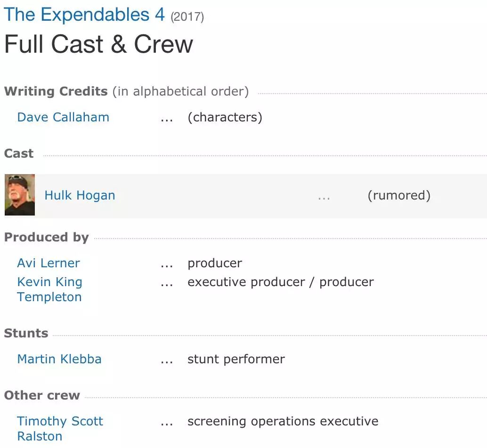Click the (rumored) label beside Hulk Hogan

point(399,195)
